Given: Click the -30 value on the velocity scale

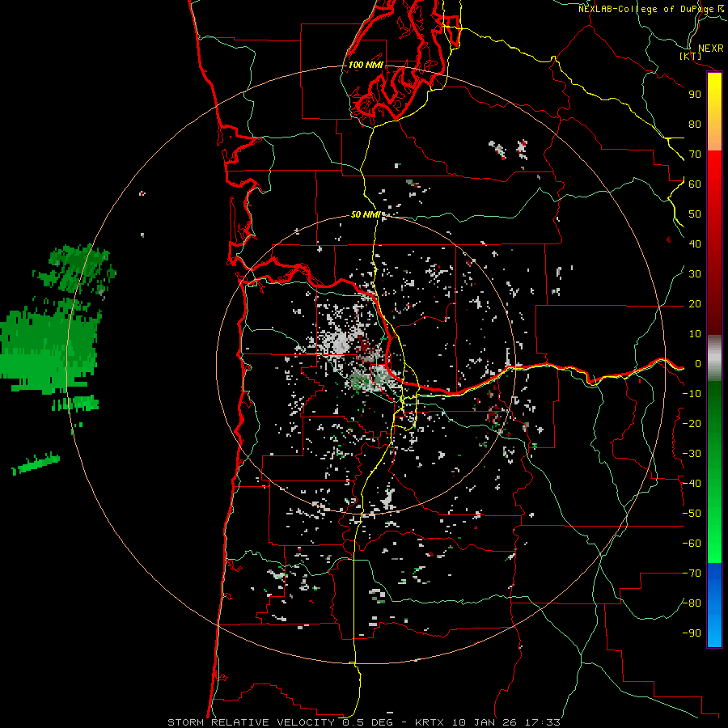Looking at the screenshot, I should click(692, 454).
